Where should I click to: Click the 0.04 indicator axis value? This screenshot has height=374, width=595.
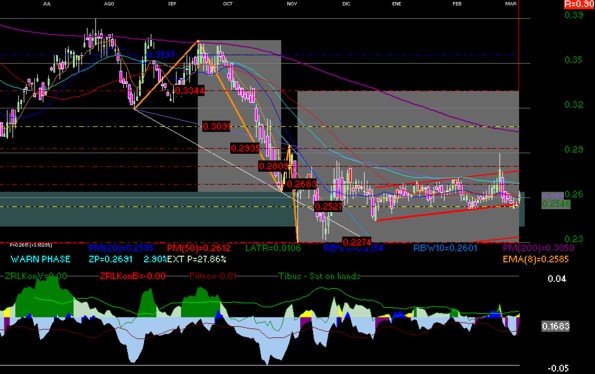click(557, 279)
